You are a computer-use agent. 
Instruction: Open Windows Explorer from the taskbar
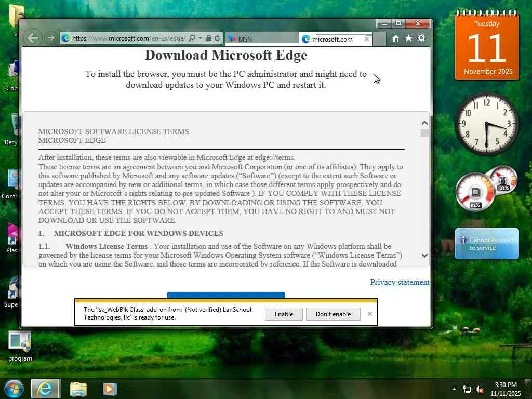click(x=78, y=389)
